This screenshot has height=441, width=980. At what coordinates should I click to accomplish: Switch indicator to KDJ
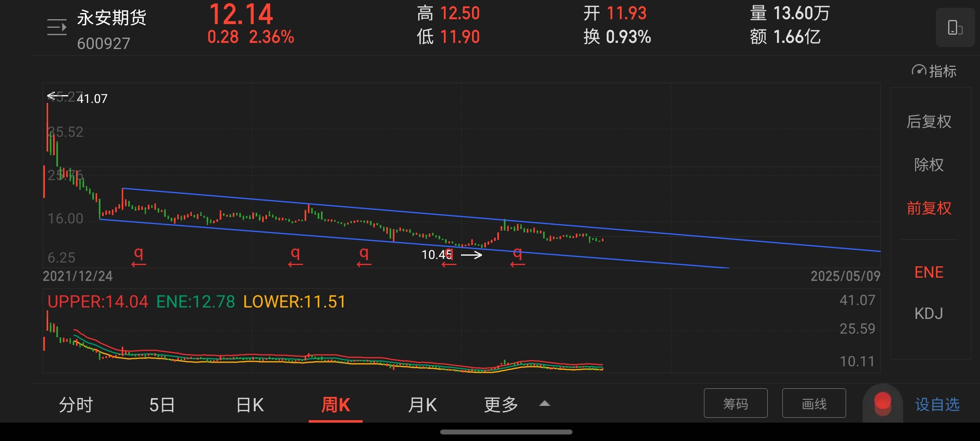point(929,314)
